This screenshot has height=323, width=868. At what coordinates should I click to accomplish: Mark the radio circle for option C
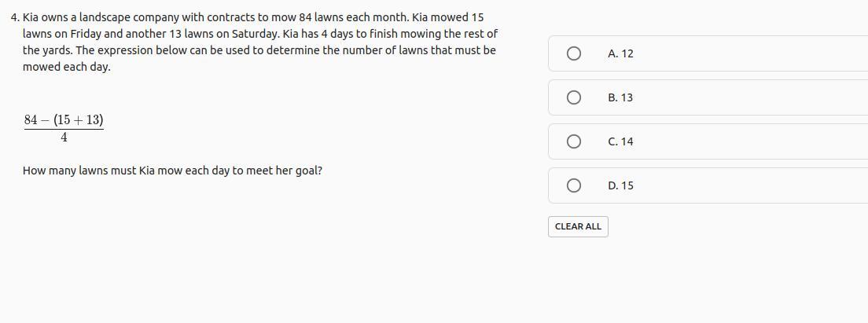pyautogui.click(x=574, y=141)
